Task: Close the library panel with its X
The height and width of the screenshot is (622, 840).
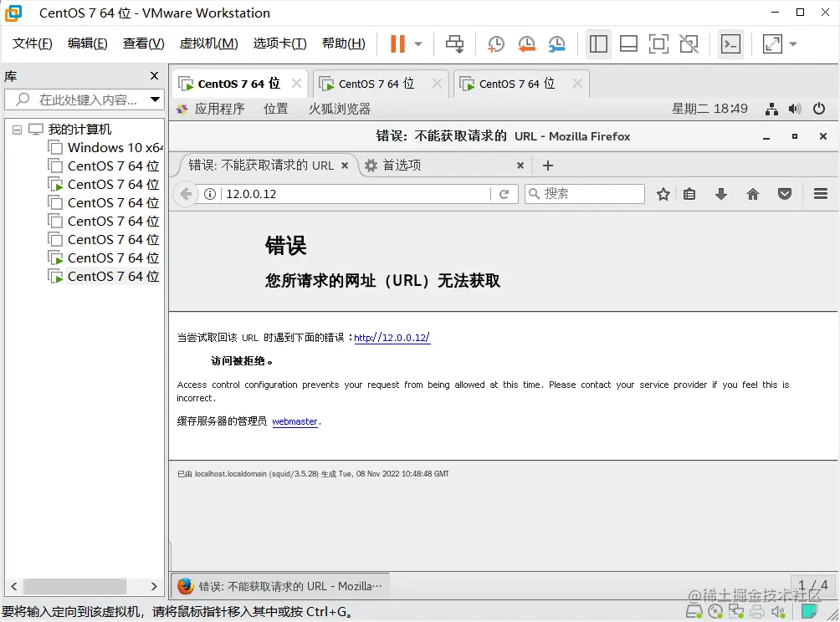Action: point(154,76)
